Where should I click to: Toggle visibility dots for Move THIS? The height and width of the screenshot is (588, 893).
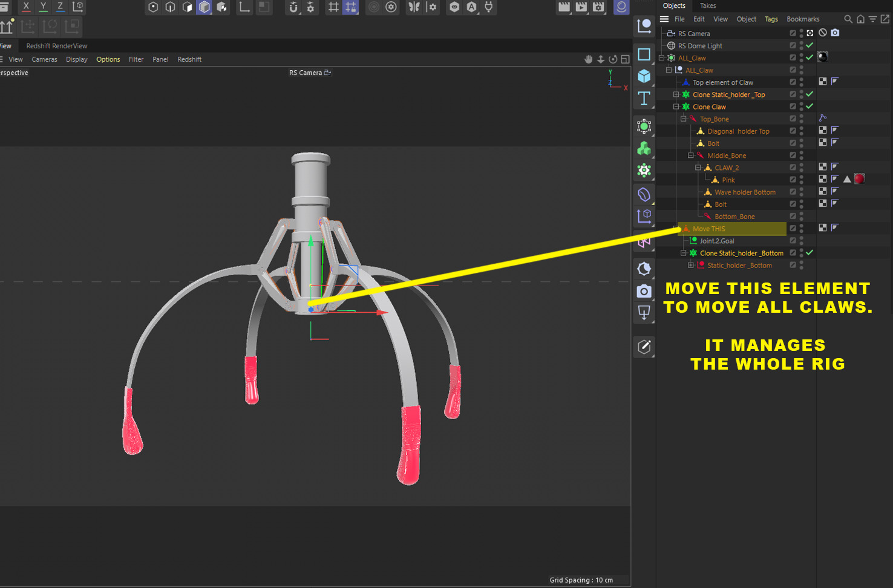[802, 228]
